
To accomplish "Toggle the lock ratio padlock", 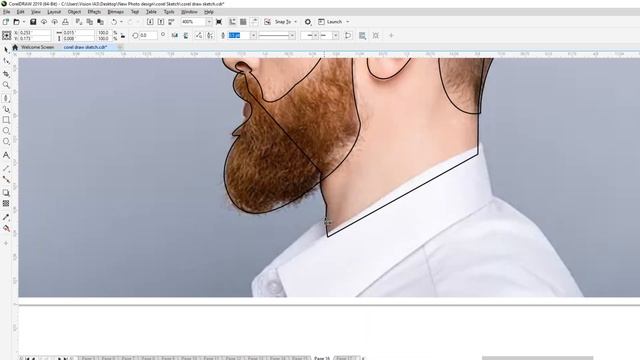I will [x=123, y=36].
